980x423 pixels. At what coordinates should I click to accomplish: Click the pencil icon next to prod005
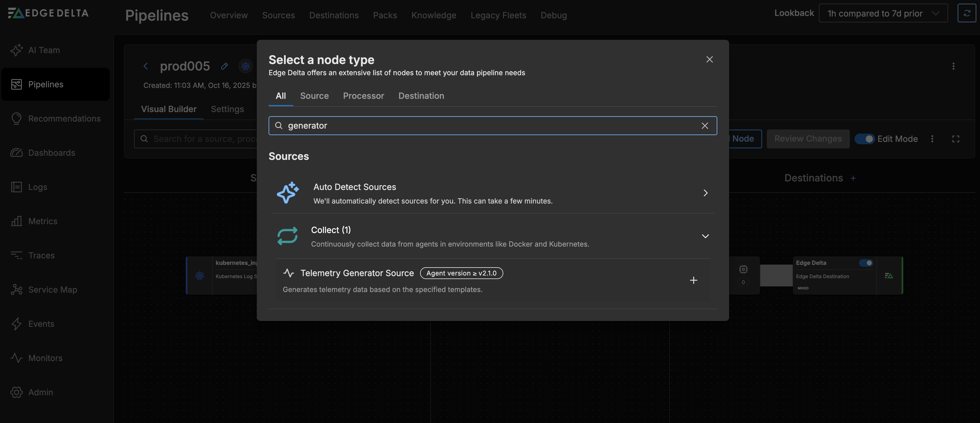pyautogui.click(x=224, y=66)
